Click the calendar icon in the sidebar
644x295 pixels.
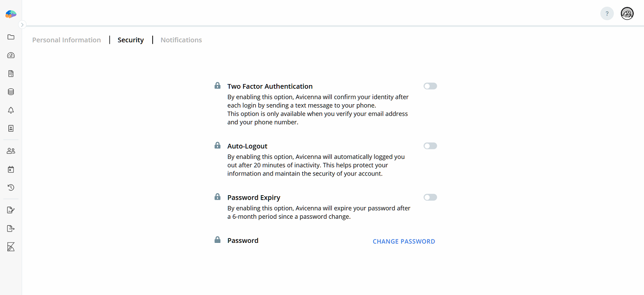[x=11, y=169]
